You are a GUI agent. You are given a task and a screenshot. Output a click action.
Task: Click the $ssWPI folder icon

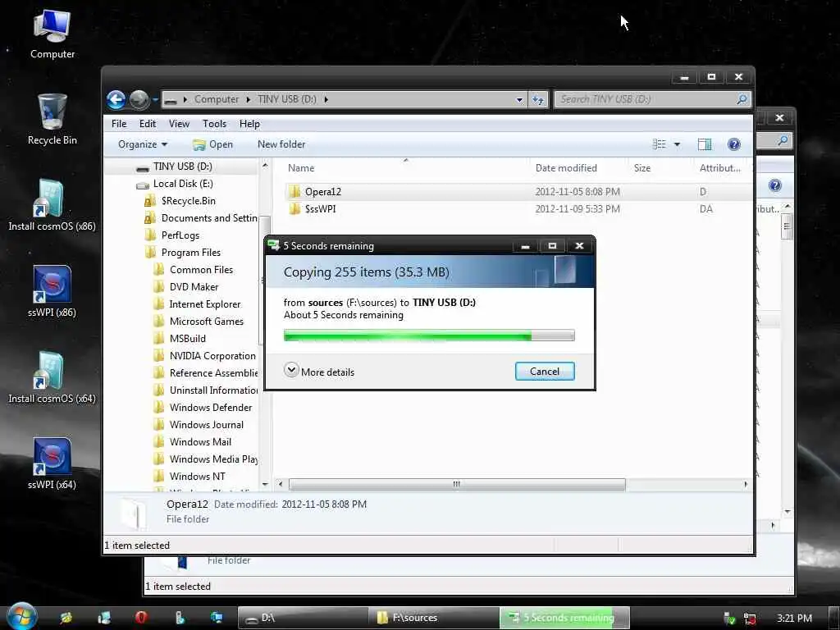pyautogui.click(x=294, y=209)
